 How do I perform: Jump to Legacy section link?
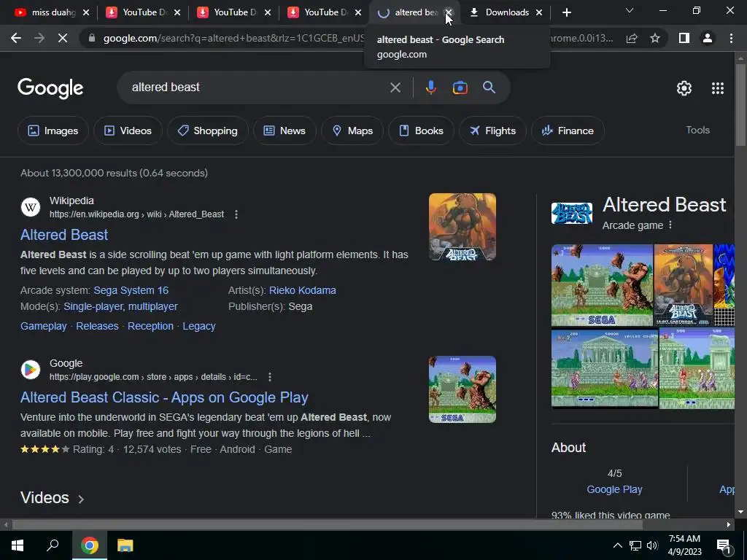(x=199, y=326)
